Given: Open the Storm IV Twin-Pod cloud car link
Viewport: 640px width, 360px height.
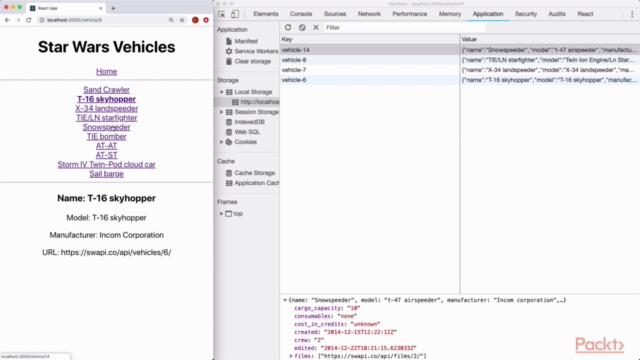Looking at the screenshot, I should (x=107, y=164).
